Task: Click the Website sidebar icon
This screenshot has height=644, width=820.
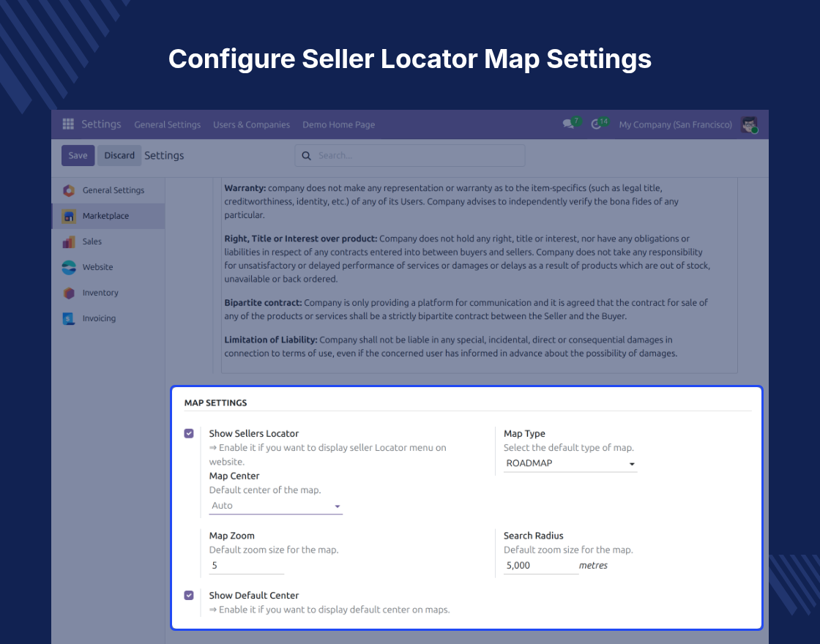Action: (69, 267)
